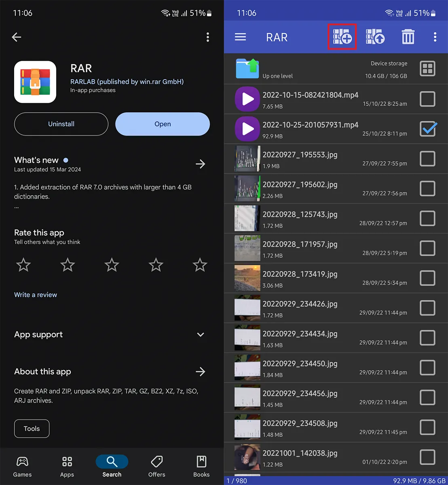Tap file name 20220928_125743.jpg
This screenshot has width=448, height=485.
(300, 215)
